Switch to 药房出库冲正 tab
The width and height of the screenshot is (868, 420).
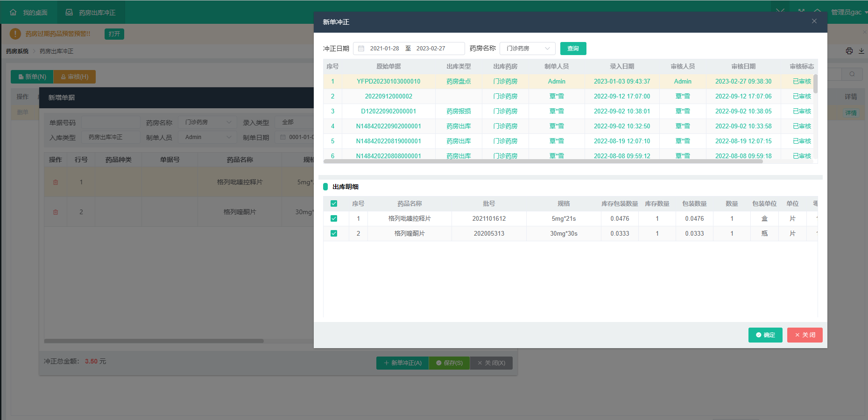coord(91,13)
